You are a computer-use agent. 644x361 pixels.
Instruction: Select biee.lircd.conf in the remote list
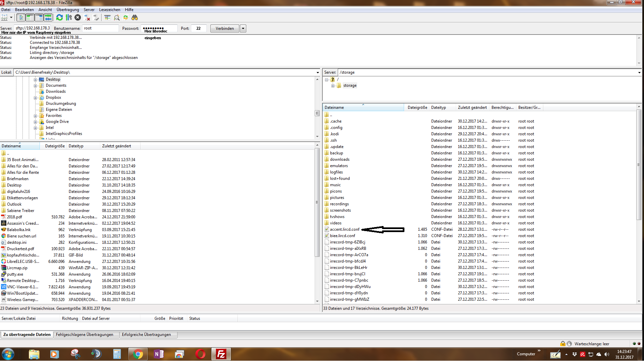[342, 236]
